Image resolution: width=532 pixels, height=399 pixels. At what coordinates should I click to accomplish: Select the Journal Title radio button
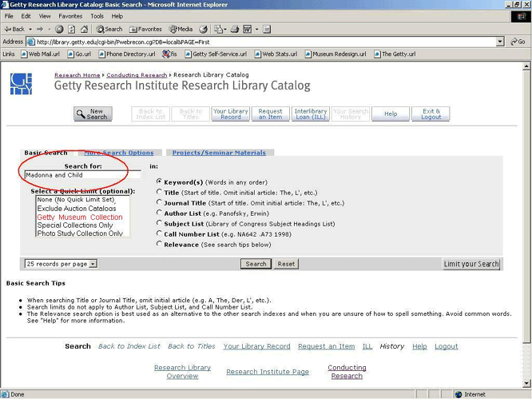(x=159, y=202)
